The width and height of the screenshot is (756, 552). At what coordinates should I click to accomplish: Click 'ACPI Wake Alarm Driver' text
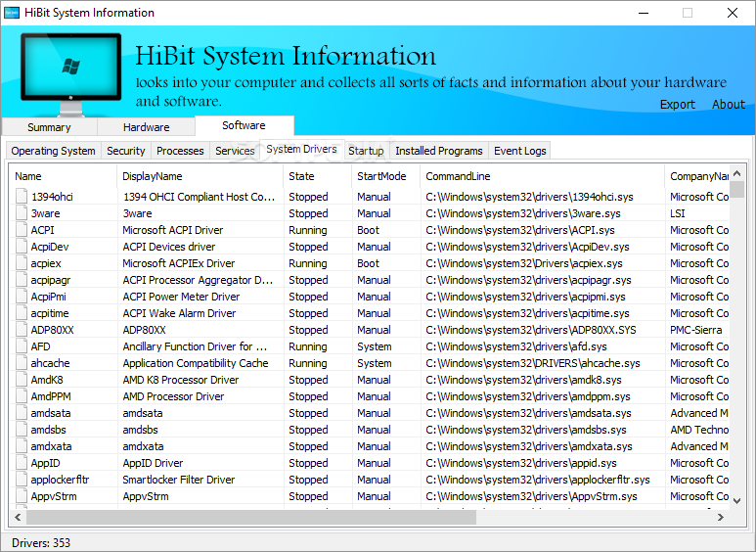[179, 313]
